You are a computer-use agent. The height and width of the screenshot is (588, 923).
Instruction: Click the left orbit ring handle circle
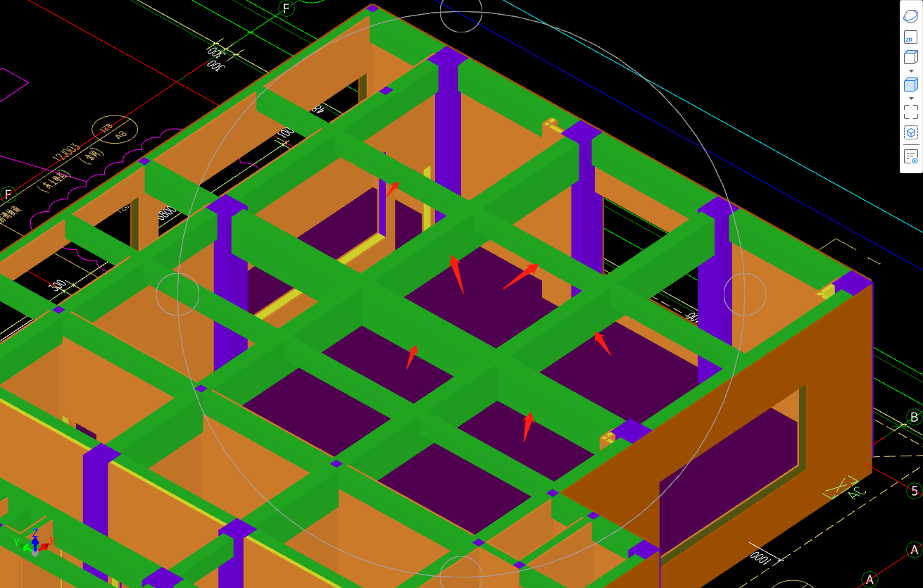[177, 294]
